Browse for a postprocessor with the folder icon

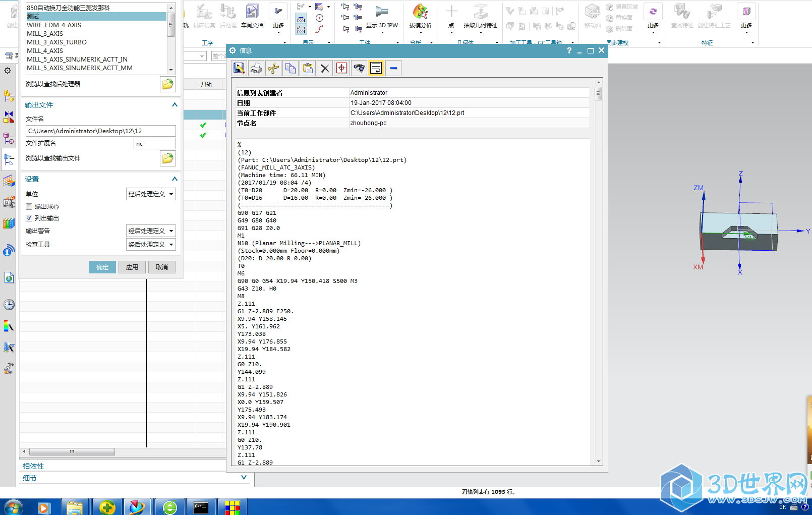[167, 84]
